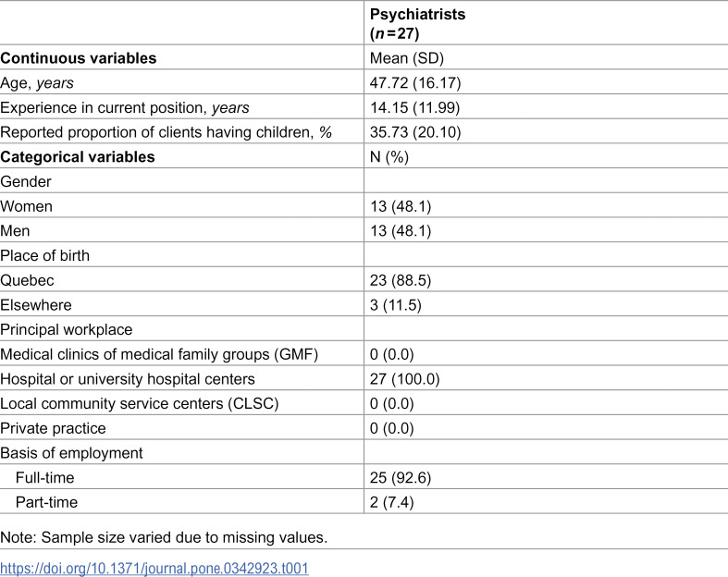Viewport: 728px width, 577px height.
Task: Select the Continuous variables row heading
Action: pyautogui.click(x=79, y=58)
